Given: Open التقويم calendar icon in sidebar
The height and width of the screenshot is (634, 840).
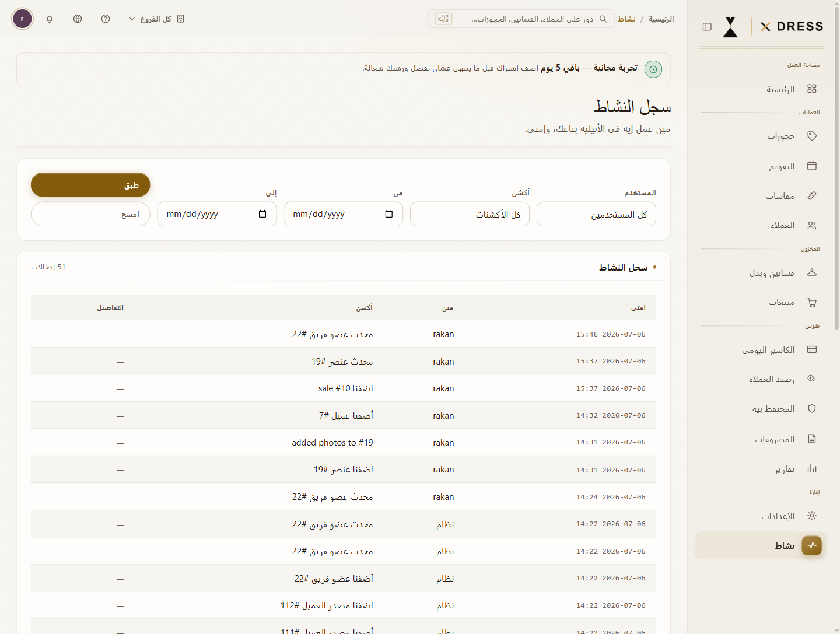Looking at the screenshot, I should (812, 166).
